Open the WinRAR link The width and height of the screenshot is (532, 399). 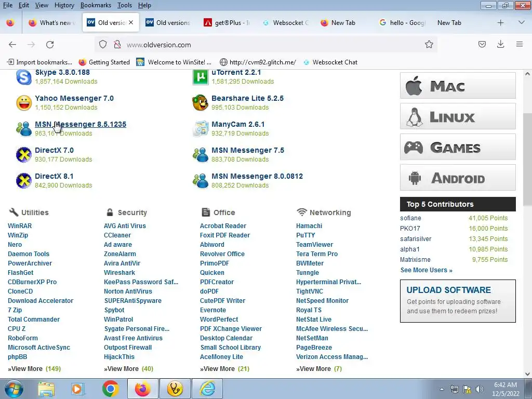tap(20, 226)
